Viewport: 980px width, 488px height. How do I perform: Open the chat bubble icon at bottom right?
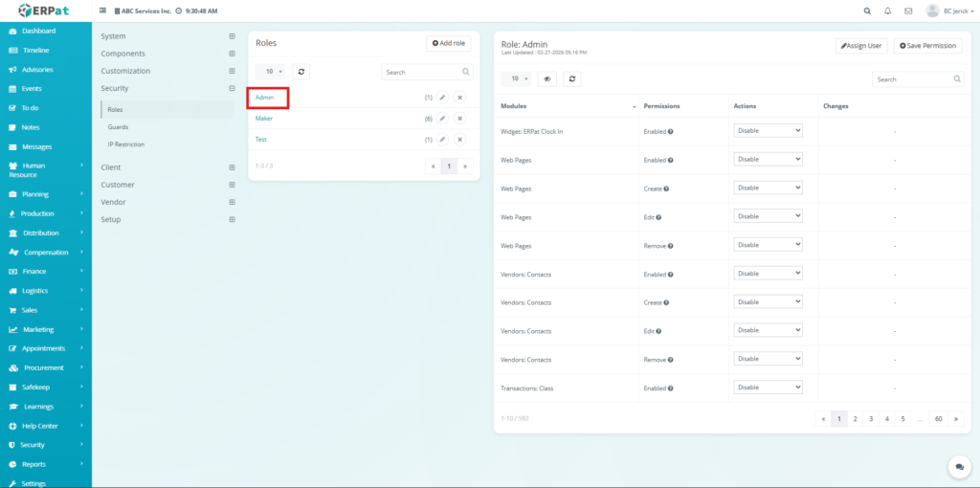click(958, 466)
